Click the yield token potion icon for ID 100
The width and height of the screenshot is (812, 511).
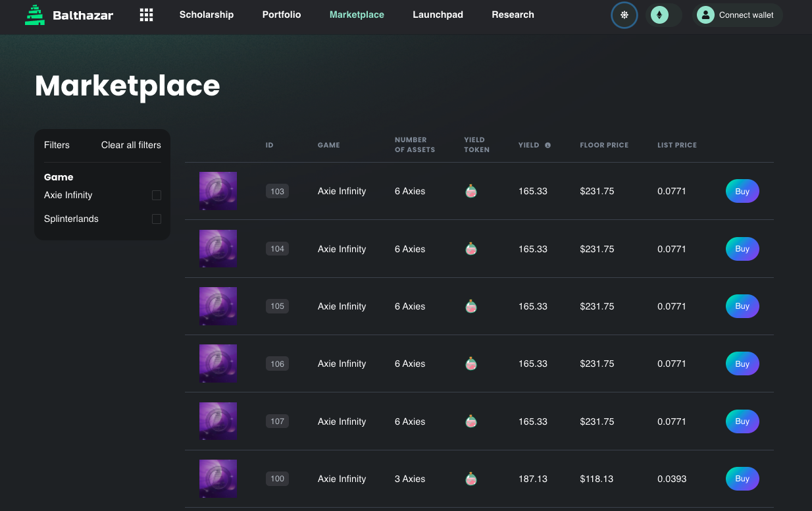click(471, 479)
